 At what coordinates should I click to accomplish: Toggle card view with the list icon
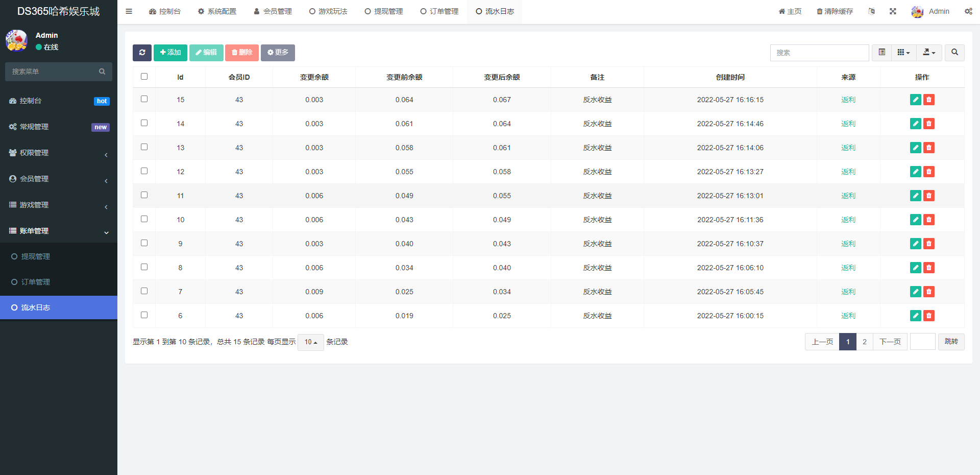[x=881, y=53]
